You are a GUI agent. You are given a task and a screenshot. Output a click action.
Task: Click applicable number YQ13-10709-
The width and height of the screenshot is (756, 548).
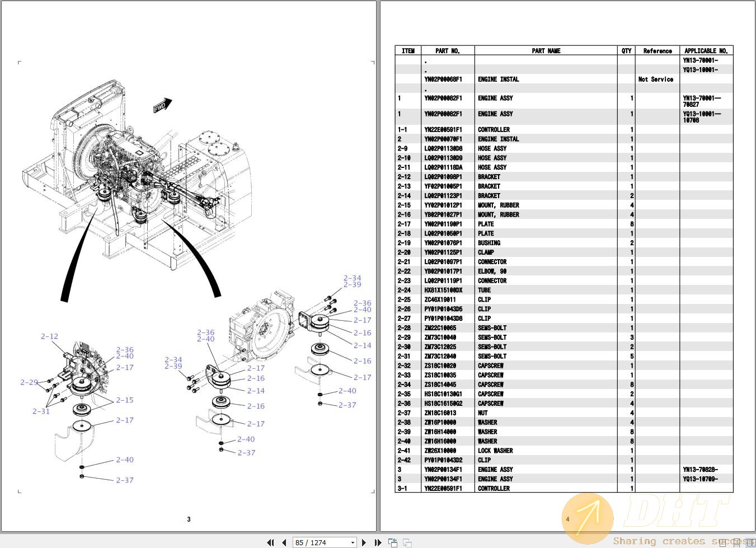[700, 479]
